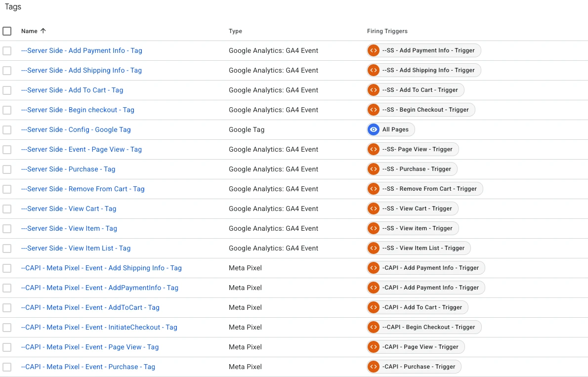
Task: Open the Server Side View Item tag
Action: click(x=69, y=228)
